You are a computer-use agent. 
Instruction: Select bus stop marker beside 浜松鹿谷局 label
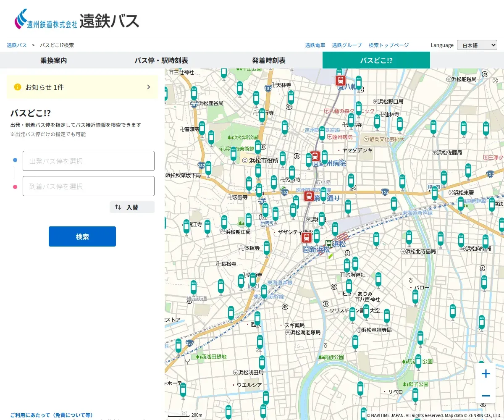[x=194, y=94]
